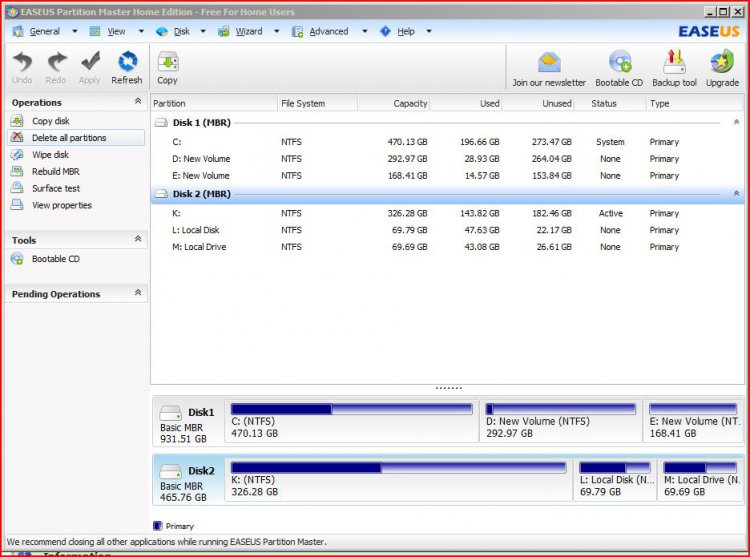Expand dropdown arrow next to Help

pos(429,32)
